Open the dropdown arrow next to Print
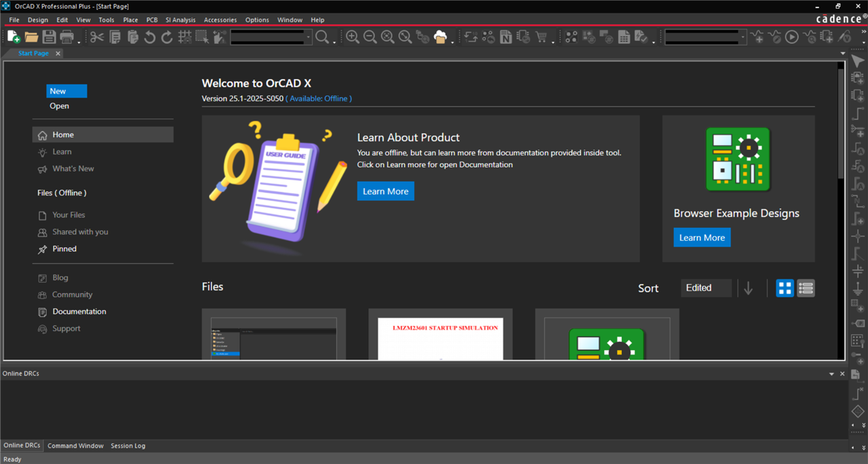868x464 pixels. coord(79,42)
